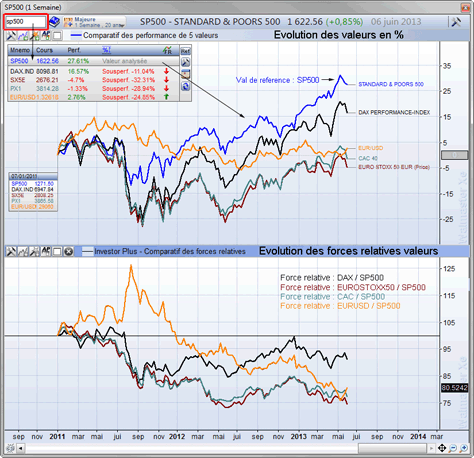
Task: Sort by the Cours column header
Action: coord(44,50)
